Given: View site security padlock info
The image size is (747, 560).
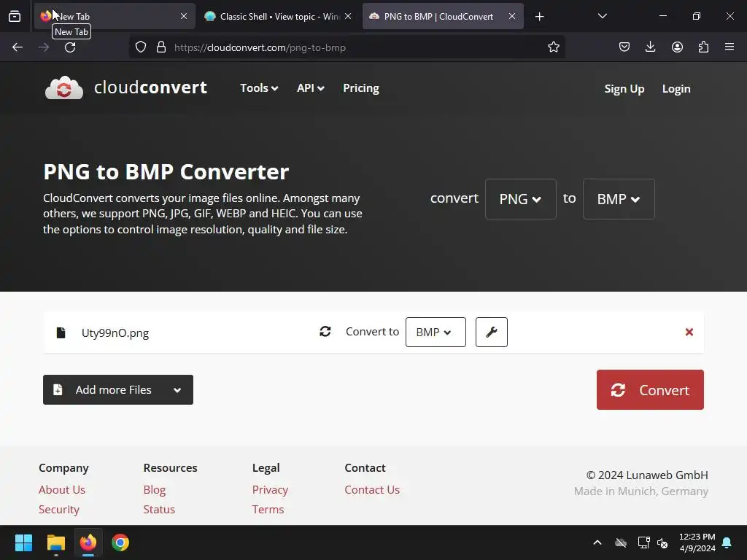Looking at the screenshot, I should pyautogui.click(x=161, y=47).
